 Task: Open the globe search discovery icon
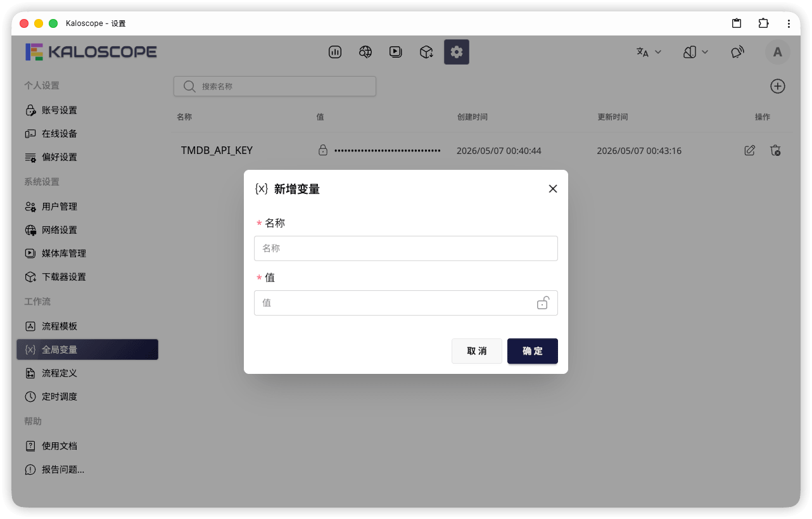tap(365, 52)
